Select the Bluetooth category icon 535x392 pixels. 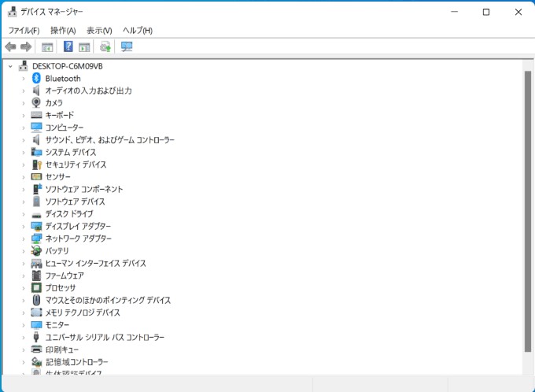37,79
